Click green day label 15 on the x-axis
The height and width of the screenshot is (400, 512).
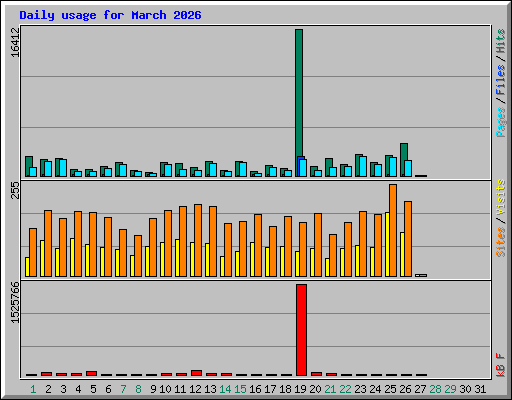point(240,389)
